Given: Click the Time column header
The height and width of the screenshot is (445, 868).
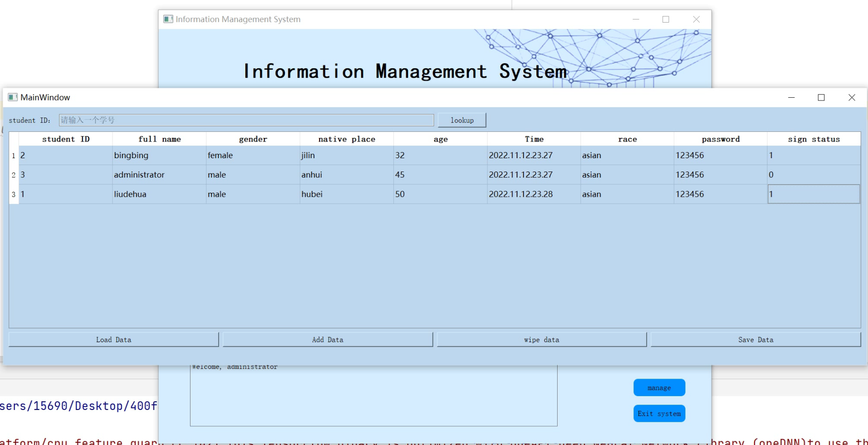Looking at the screenshot, I should (x=534, y=139).
